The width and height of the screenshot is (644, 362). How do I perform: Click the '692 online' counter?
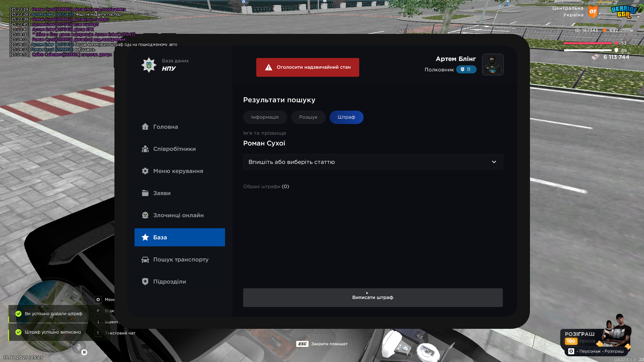tap(621, 30)
